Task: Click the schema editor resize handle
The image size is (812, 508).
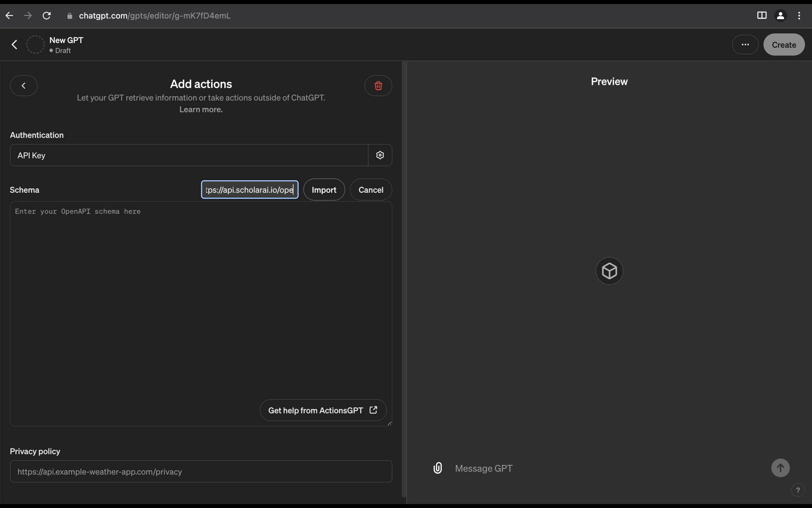Action: (389, 423)
